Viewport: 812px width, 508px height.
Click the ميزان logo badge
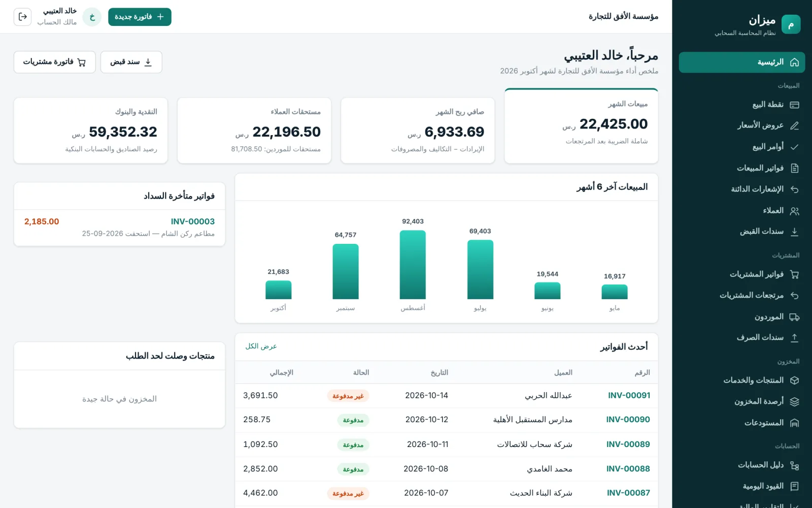[x=791, y=24]
